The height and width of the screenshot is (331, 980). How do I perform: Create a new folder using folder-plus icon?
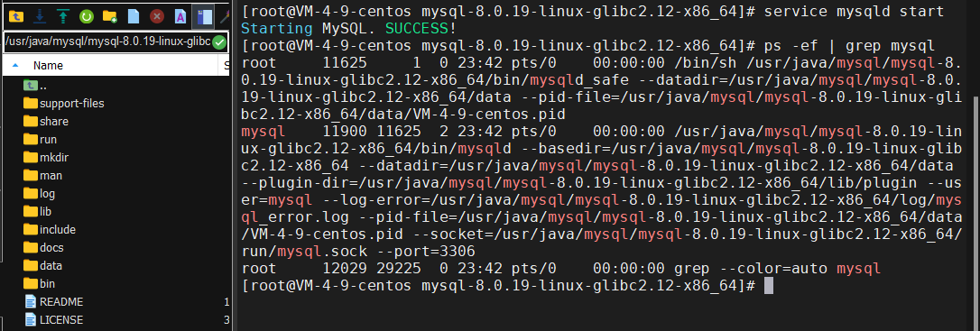(x=109, y=16)
